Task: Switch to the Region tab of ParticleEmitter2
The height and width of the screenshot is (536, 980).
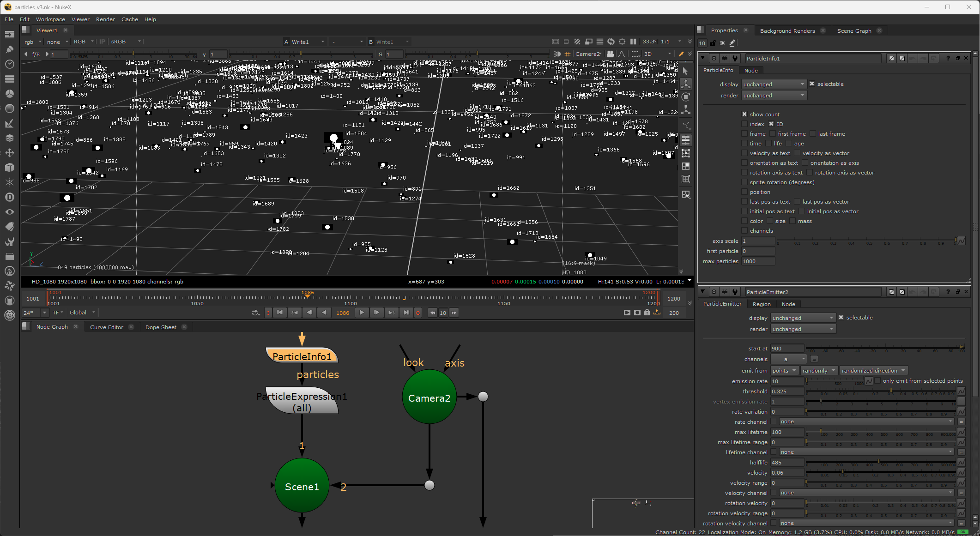Action: point(762,304)
